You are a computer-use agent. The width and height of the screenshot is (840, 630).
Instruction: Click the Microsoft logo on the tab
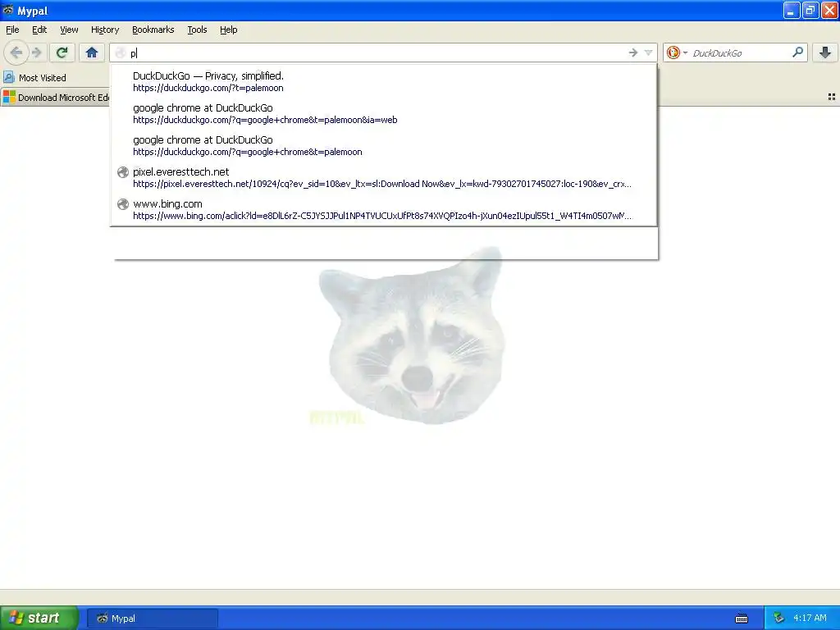click(9, 97)
